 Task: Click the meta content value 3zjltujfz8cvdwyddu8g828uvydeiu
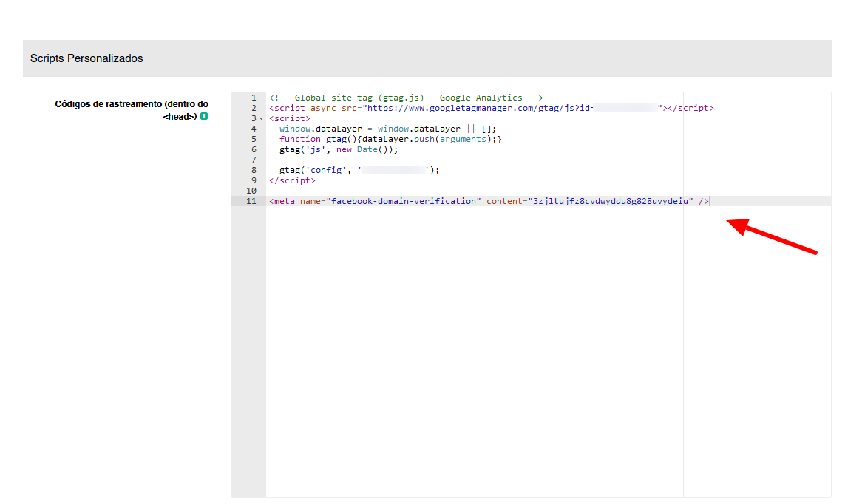coord(610,201)
